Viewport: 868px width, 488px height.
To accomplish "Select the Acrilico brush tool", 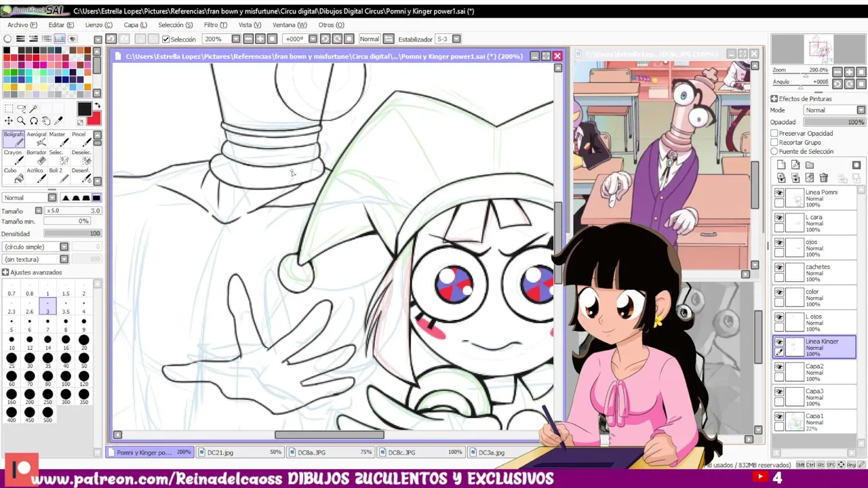I will tap(37, 175).
